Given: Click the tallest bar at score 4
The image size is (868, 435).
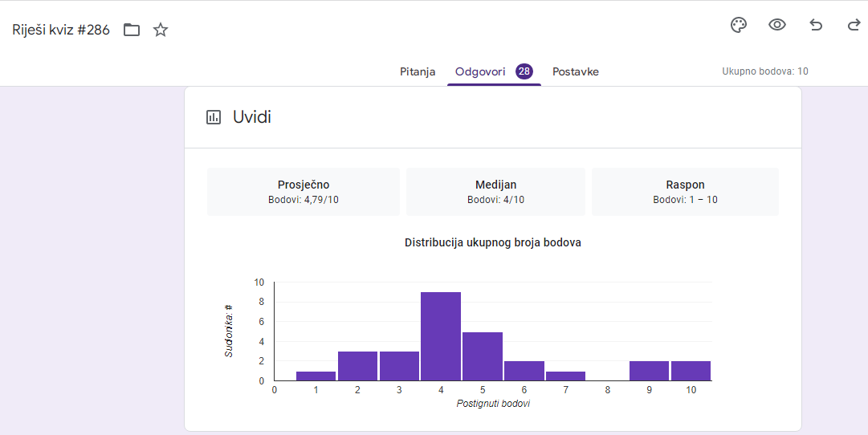Looking at the screenshot, I should pos(441,336).
